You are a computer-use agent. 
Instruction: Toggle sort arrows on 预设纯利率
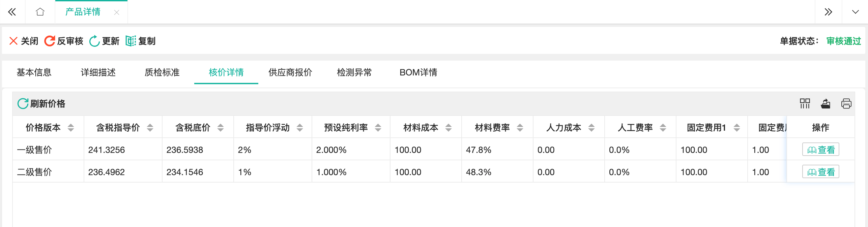point(378,128)
